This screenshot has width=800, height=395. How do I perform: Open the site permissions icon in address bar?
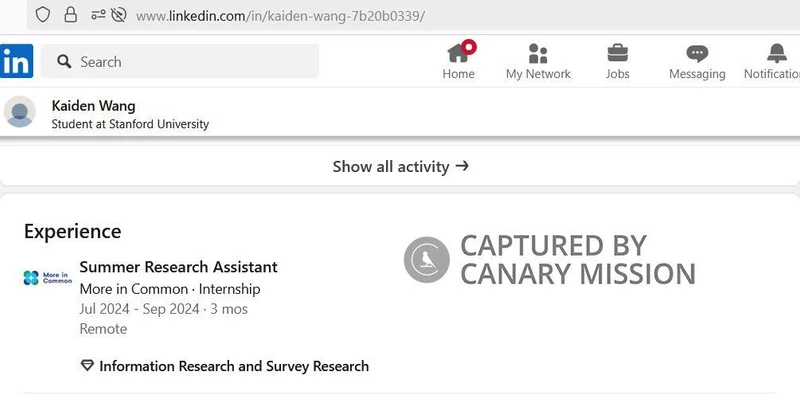(98, 15)
